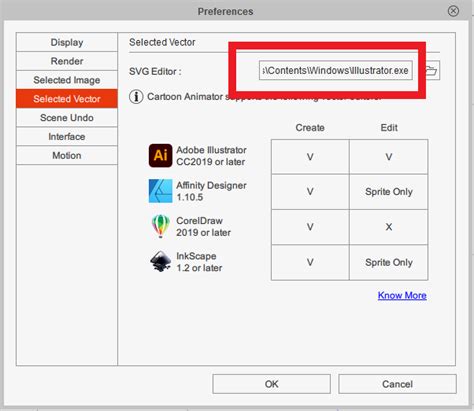Click the info icon beside Cartoon Animator
Image resolution: width=474 pixels, height=411 pixels.
(136, 97)
